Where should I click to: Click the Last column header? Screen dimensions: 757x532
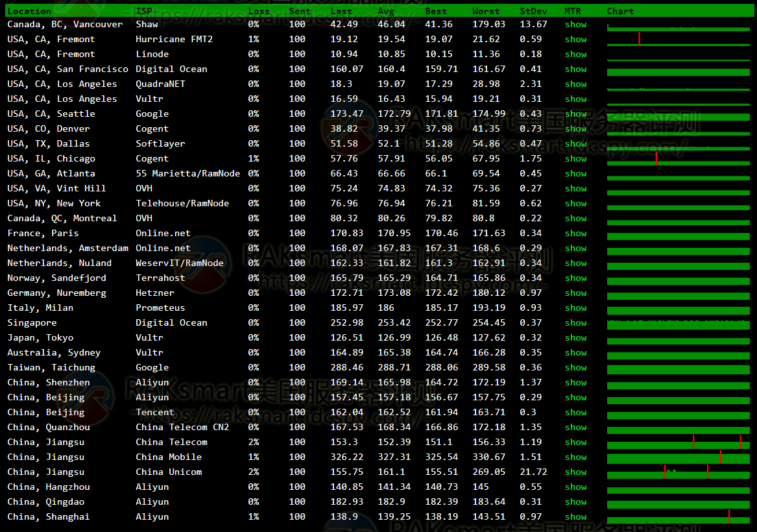pos(341,10)
